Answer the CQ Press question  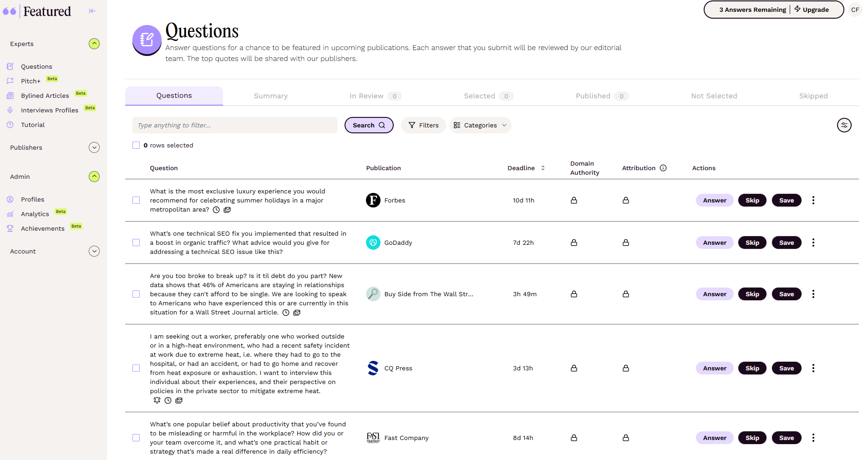715,368
